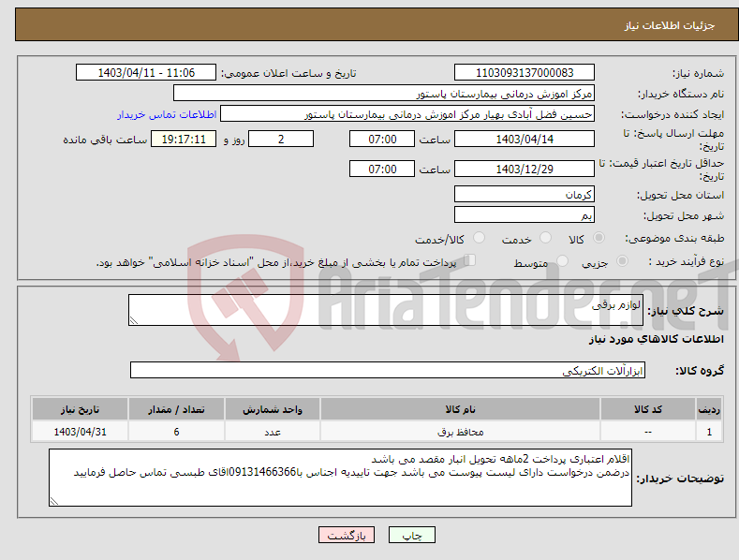Click the buyer notes textarea
This screenshot has width=739, height=560.
pyautogui.click(x=340, y=478)
